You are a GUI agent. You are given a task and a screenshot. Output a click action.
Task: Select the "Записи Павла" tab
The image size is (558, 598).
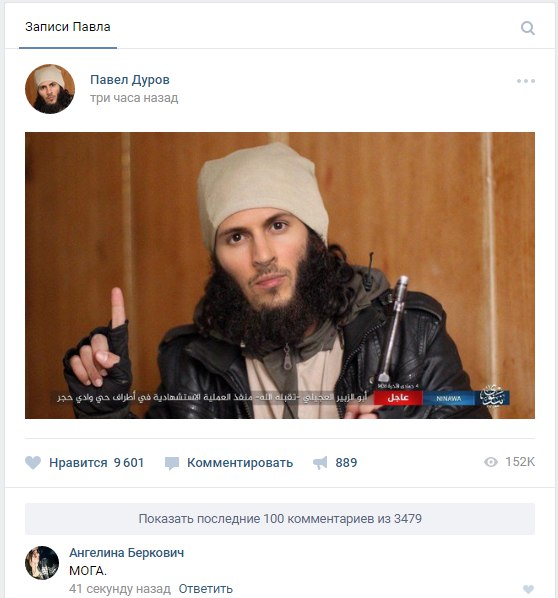[x=68, y=27]
